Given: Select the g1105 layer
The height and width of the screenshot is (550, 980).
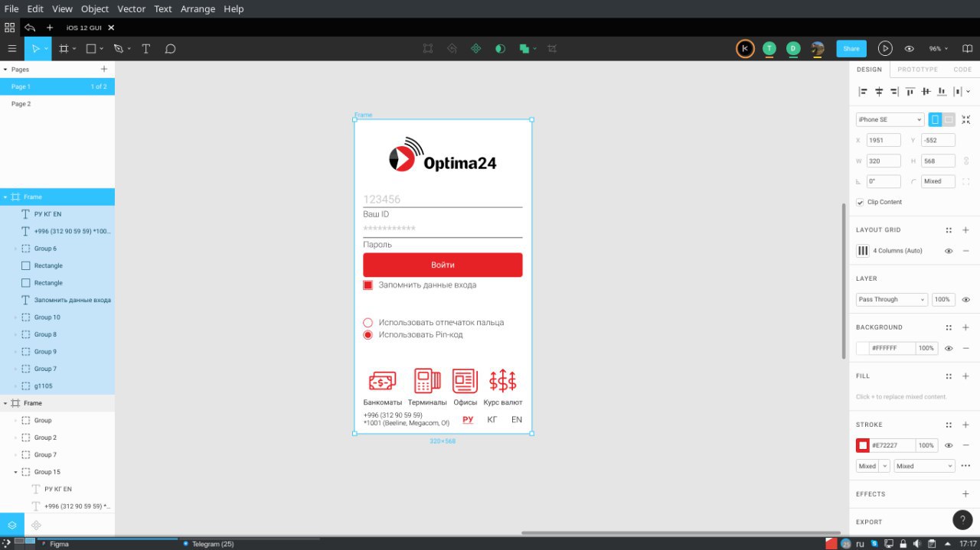Looking at the screenshot, I should click(x=57, y=386).
